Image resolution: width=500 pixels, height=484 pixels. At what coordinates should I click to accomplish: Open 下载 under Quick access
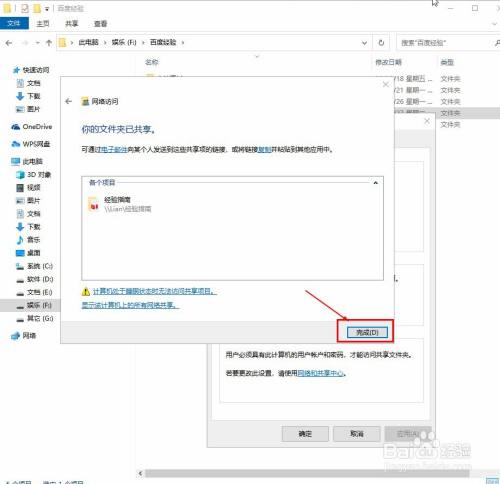coord(28,96)
